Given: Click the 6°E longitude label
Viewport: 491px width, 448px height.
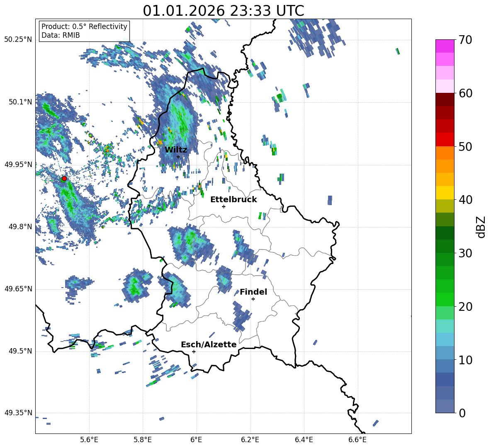Looking at the screenshot, I should [196, 440].
